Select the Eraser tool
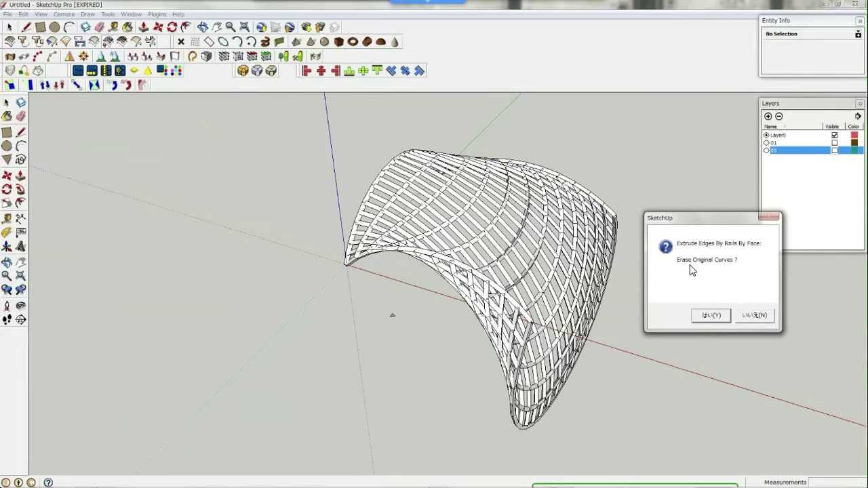 pyautogui.click(x=21, y=115)
